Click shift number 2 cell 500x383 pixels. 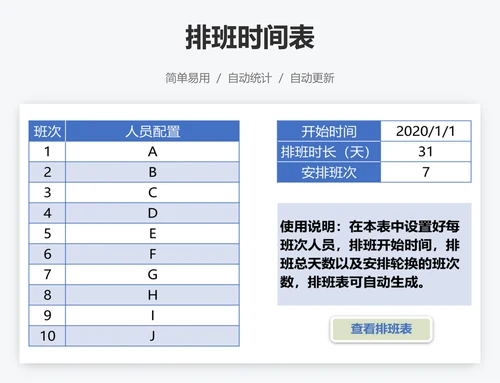(x=47, y=172)
